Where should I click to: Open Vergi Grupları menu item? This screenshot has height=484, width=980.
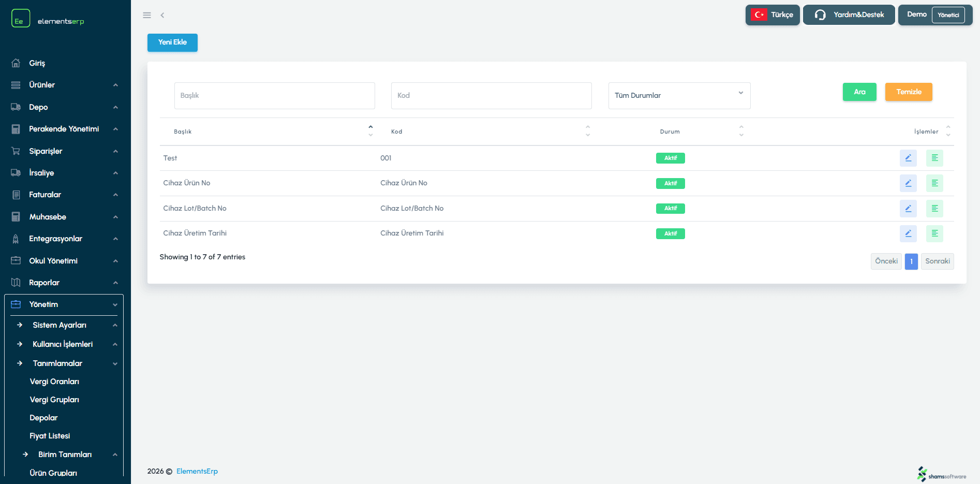[54, 400]
